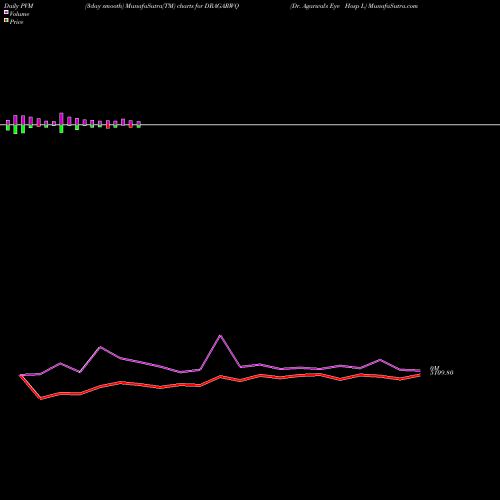500x500 pixels.
Task: Click the Price legend color swatch
Action: click(6, 20)
